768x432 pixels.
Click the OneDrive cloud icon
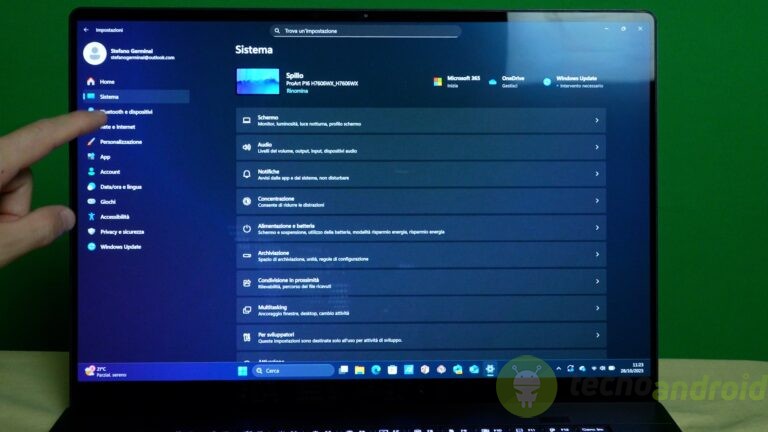(494, 81)
